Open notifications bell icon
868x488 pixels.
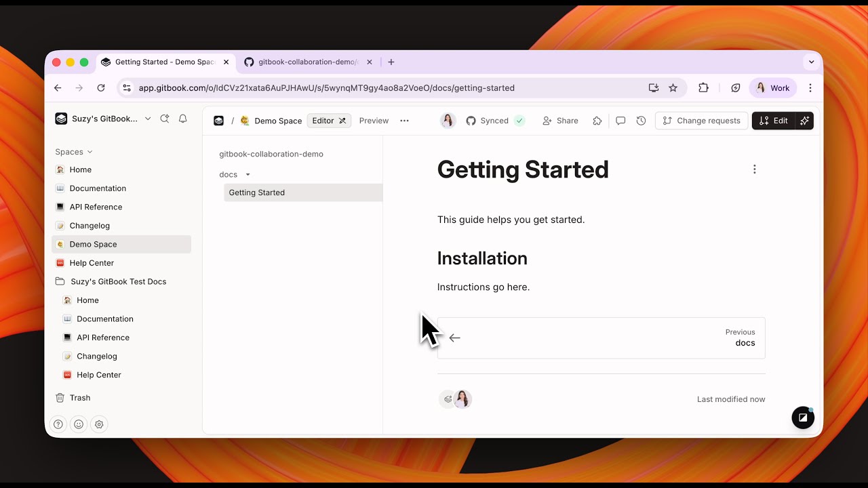pyautogui.click(x=183, y=119)
